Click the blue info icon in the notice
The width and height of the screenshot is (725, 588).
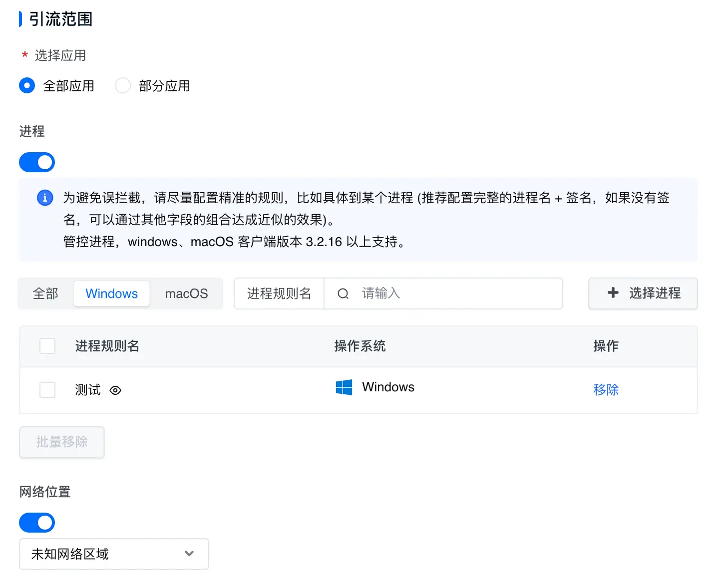[45, 198]
